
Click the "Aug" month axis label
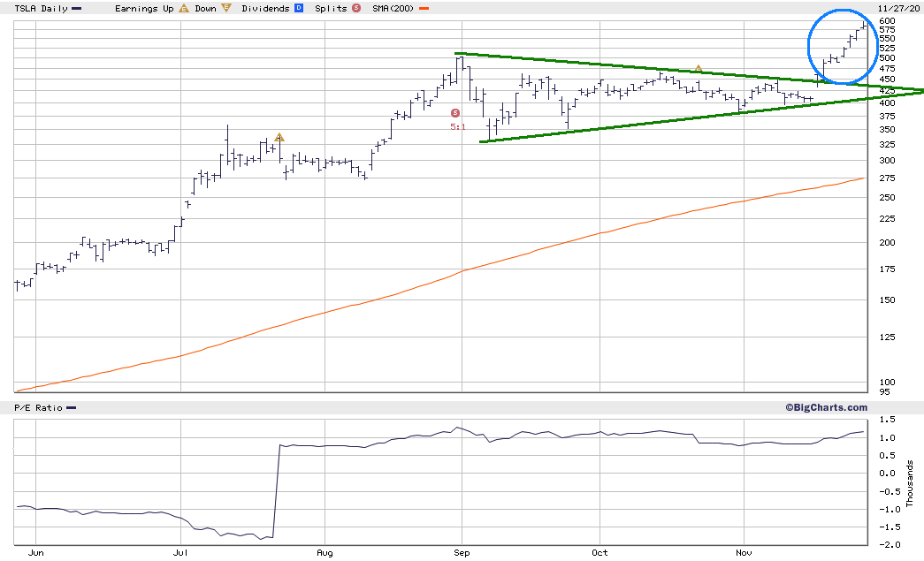click(x=325, y=553)
